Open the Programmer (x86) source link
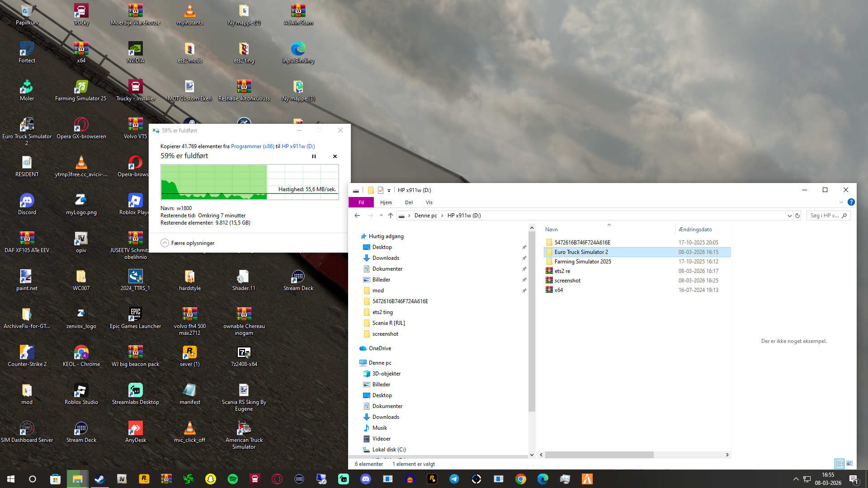 252,146
